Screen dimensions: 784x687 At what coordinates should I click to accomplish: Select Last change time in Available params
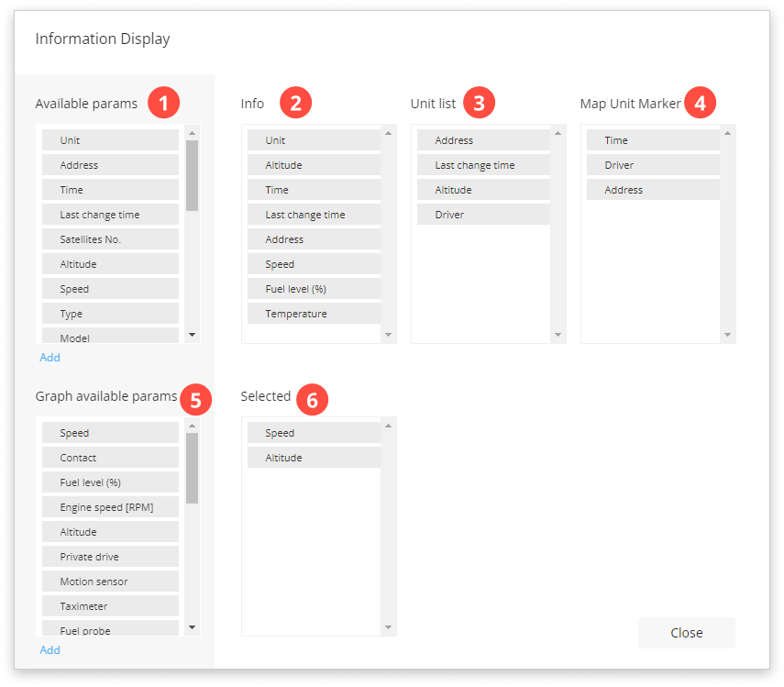[x=111, y=215]
